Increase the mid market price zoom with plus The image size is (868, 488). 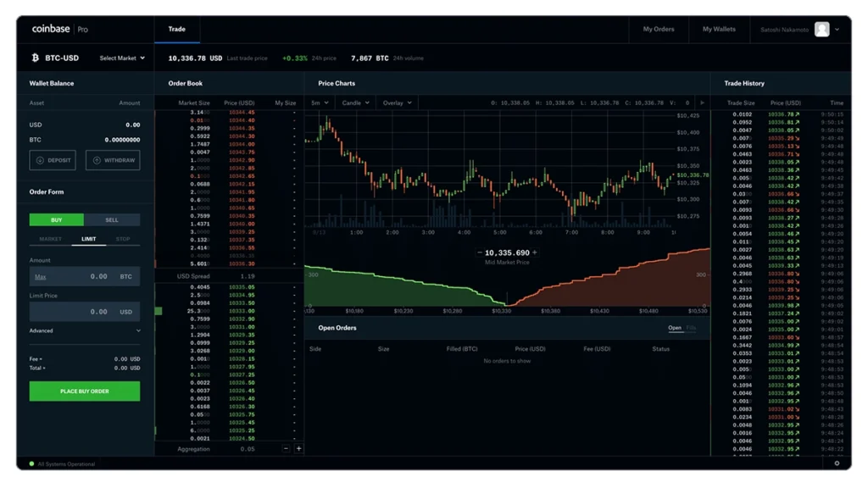[535, 252]
